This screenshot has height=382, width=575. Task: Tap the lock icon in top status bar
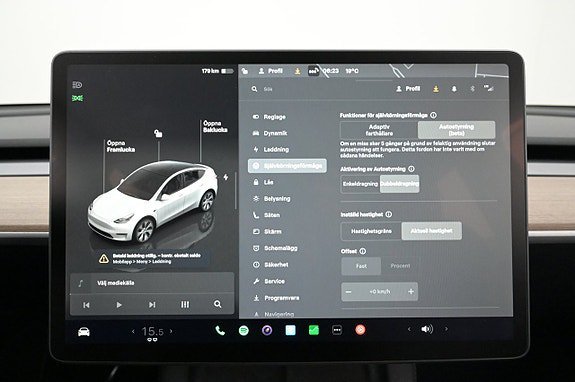coord(245,71)
